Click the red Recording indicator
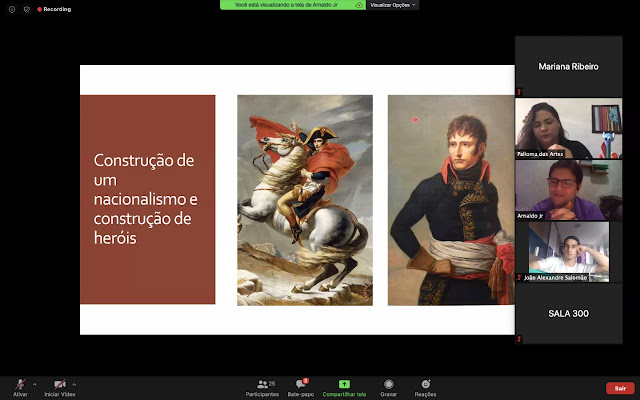The width and height of the screenshot is (640, 400). coord(54,9)
